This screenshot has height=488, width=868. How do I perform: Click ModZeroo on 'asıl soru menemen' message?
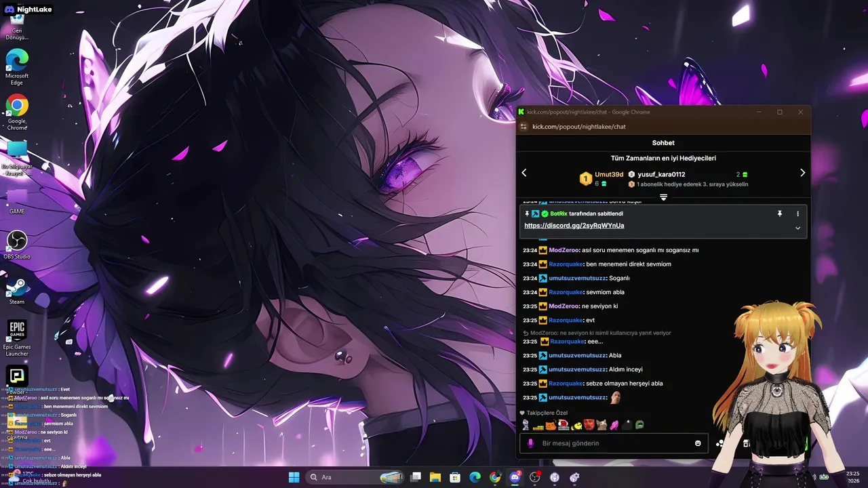click(564, 250)
